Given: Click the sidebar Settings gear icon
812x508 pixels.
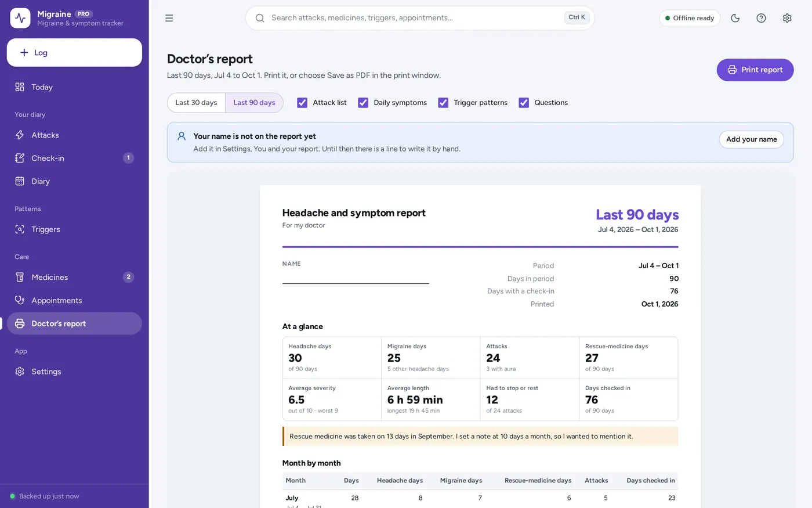Looking at the screenshot, I should 20,372.
